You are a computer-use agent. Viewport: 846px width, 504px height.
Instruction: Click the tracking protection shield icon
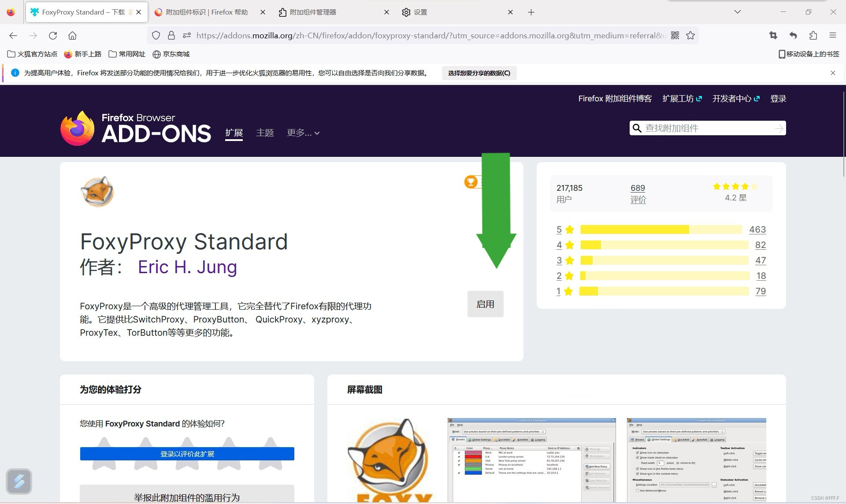click(x=156, y=36)
